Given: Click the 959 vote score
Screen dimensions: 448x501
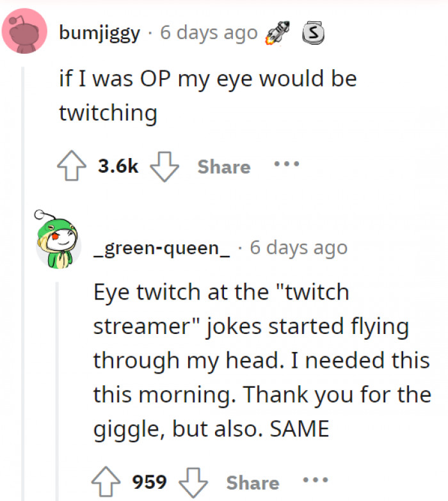Looking at the screenshot, I should click(149, 482).
